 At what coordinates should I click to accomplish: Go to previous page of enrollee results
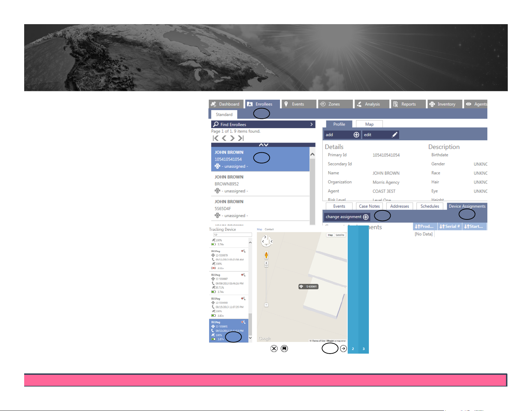pyautogui.click(x=224, y=138)
